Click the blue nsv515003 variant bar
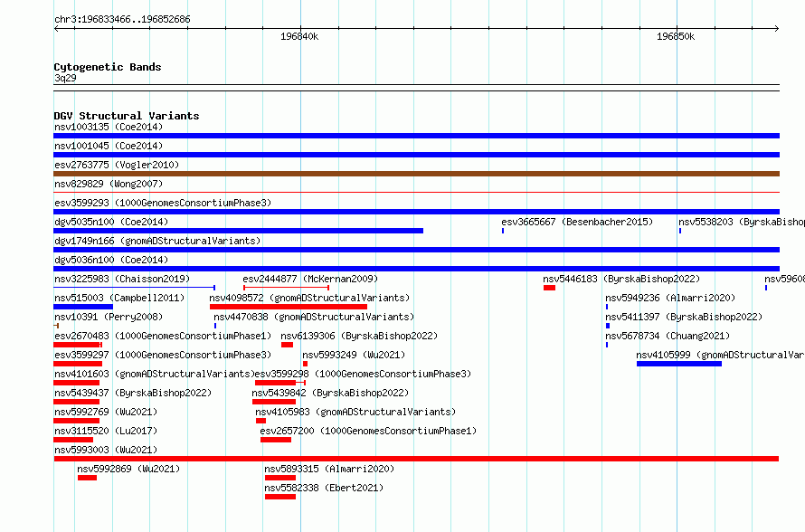Screen dimensions: 805x532 pyautogui.click(x=83, y=307)
